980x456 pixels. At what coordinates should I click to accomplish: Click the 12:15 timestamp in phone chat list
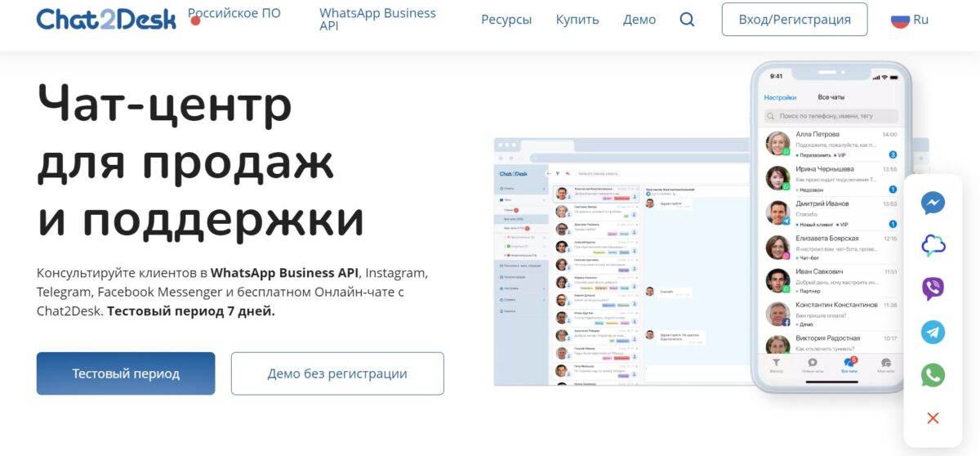[x=889, y=239]
